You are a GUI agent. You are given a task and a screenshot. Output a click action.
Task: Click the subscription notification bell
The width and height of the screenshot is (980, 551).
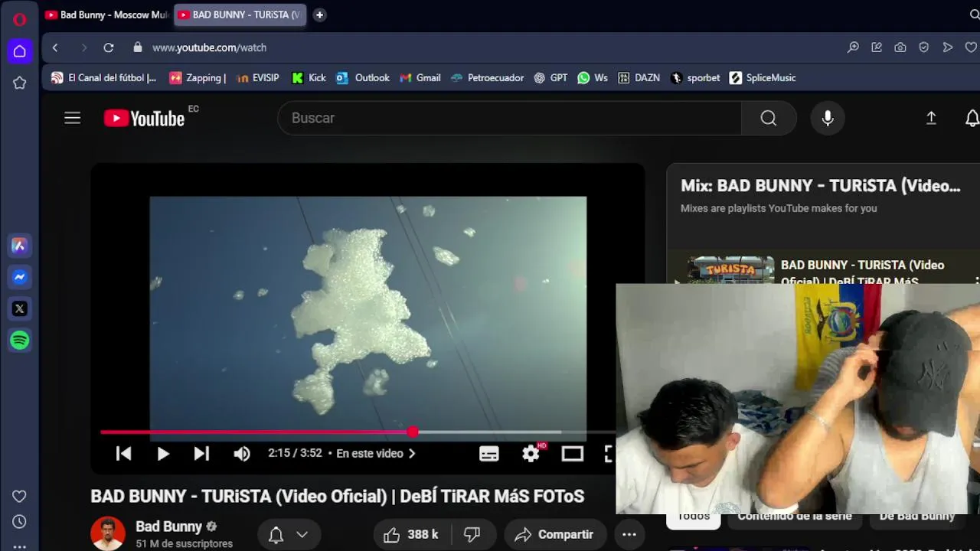[x=276, y=535]
